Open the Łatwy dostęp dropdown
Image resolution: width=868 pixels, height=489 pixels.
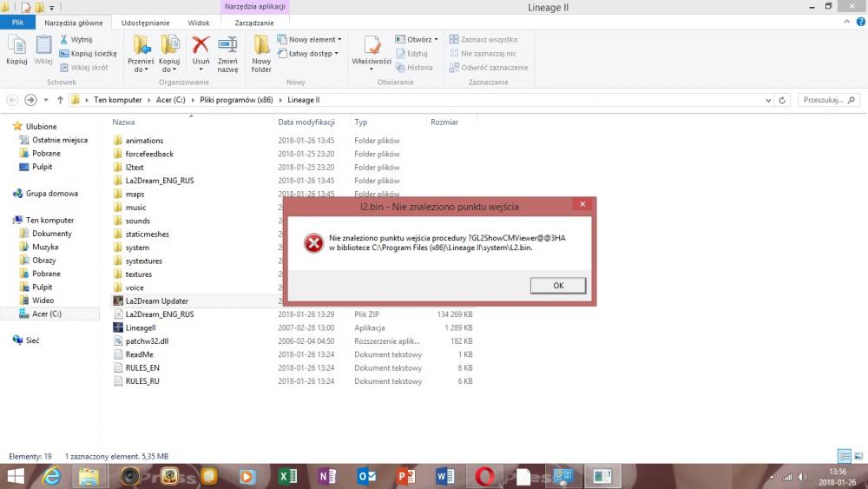pyautogui.click(x=307, y=53)
